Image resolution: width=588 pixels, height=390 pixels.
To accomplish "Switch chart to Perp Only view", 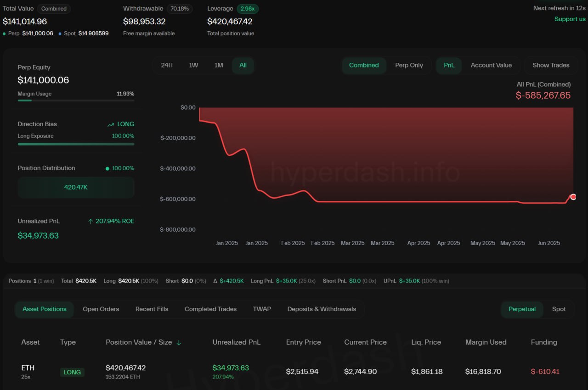I will (x=409, y=65).
